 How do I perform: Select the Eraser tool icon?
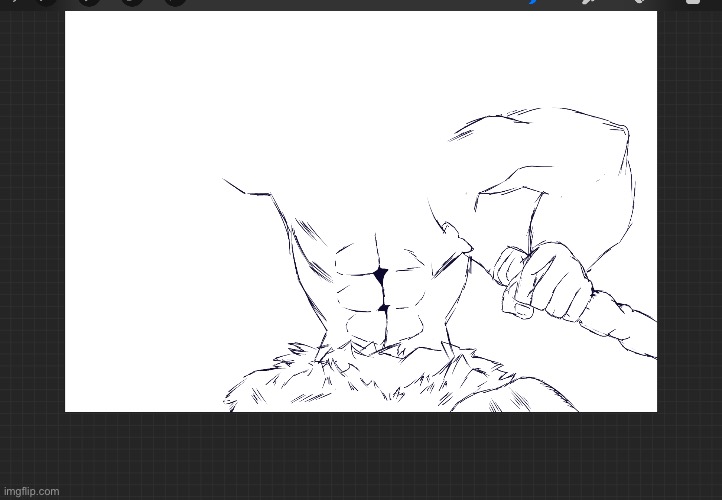coord(637,2)
